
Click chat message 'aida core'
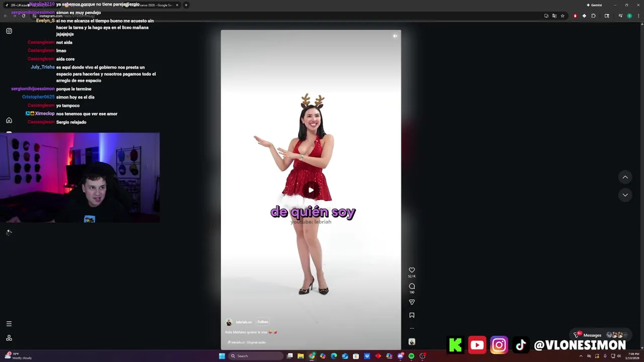[x=65, y=59]
